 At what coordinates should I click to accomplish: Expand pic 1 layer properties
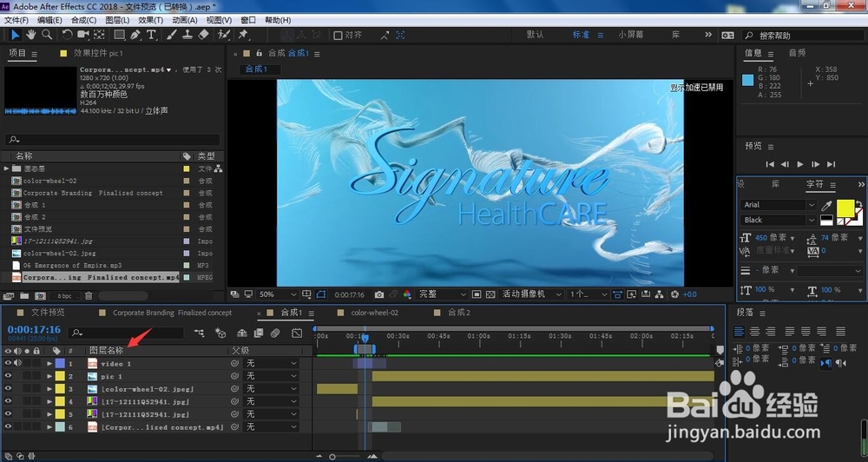pos(49,377)
